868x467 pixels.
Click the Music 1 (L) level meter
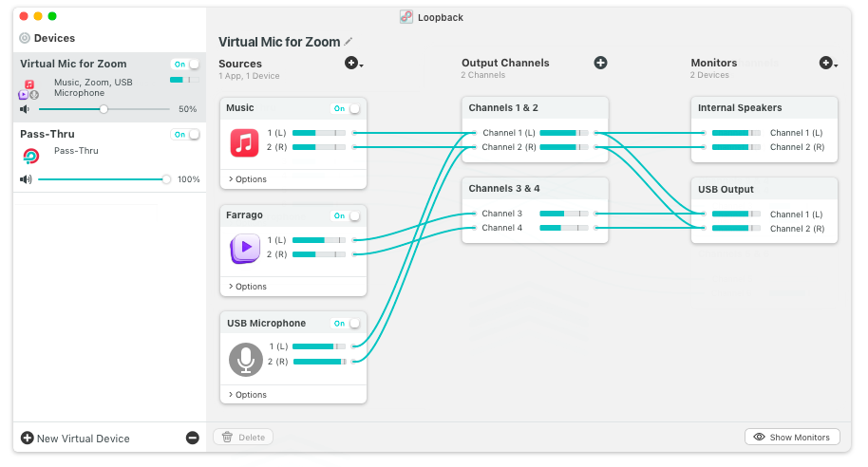319,133
